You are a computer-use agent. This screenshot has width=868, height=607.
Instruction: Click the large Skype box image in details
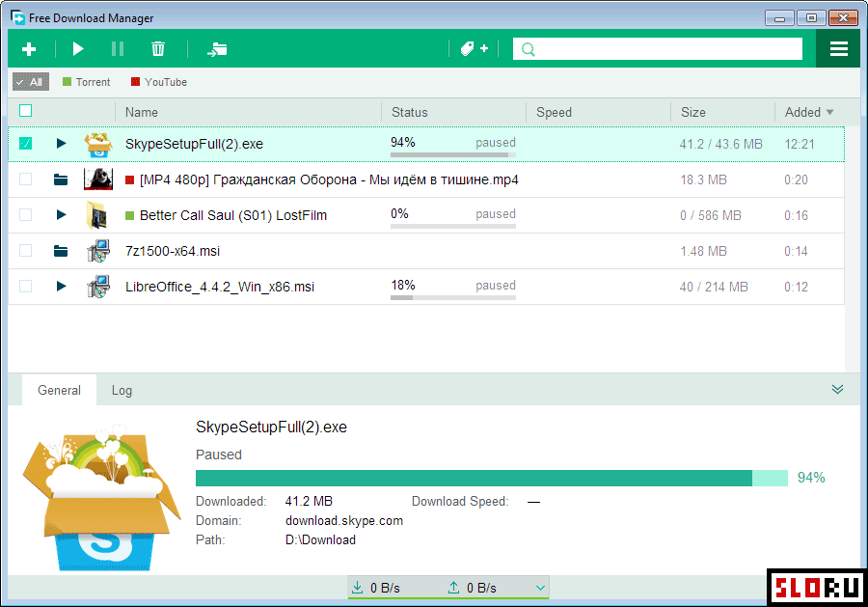pos(101,497)
